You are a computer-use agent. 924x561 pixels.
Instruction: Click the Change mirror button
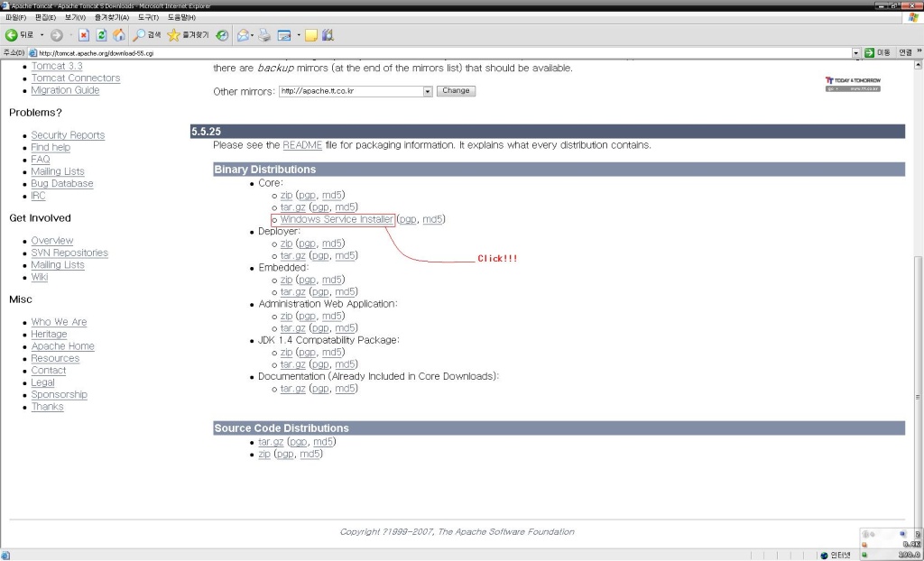[x=456, y=91]
